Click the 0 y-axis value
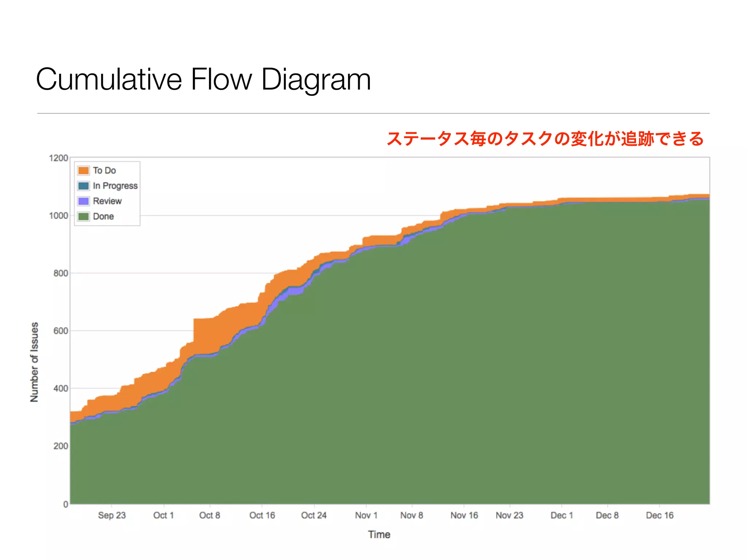 click(66, 504)
